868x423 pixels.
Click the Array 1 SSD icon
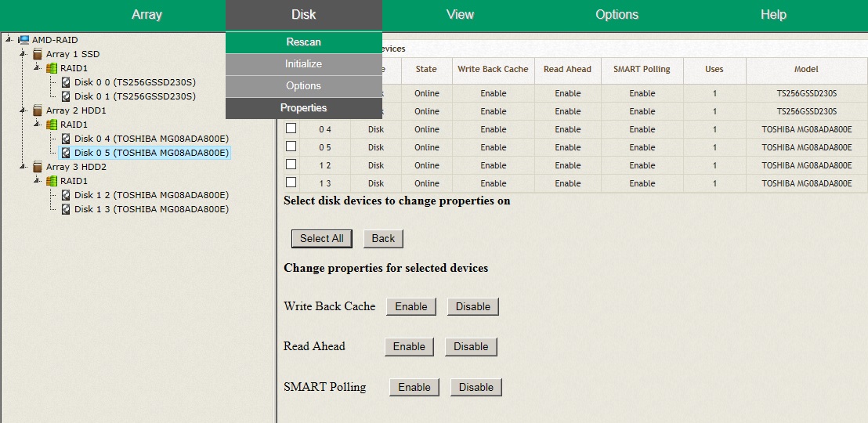(x=38, y=54)
